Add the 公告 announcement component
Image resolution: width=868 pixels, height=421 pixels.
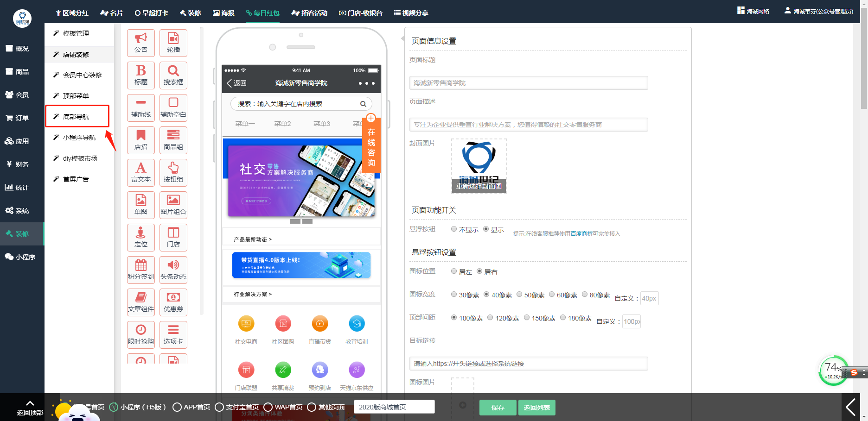tap(141, 43)
